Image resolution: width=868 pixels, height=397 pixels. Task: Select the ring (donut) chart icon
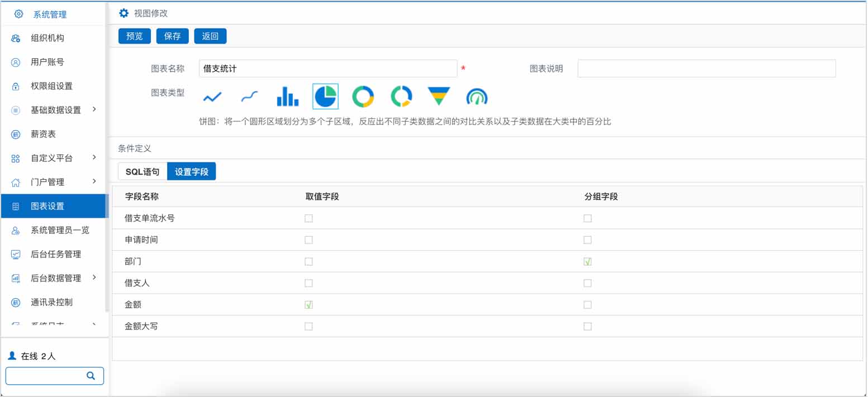point(363,96)
